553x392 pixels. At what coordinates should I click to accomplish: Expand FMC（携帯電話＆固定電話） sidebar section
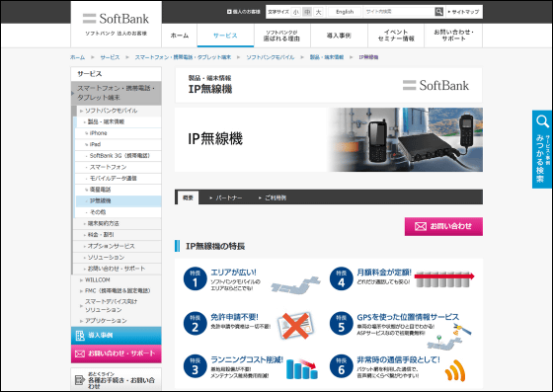(117, 291)
